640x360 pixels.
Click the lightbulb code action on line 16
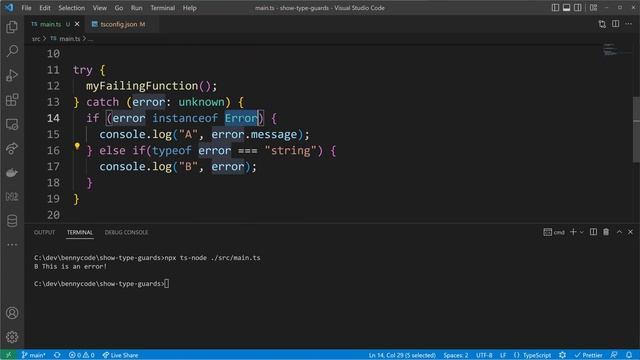(x=77, y=146)
